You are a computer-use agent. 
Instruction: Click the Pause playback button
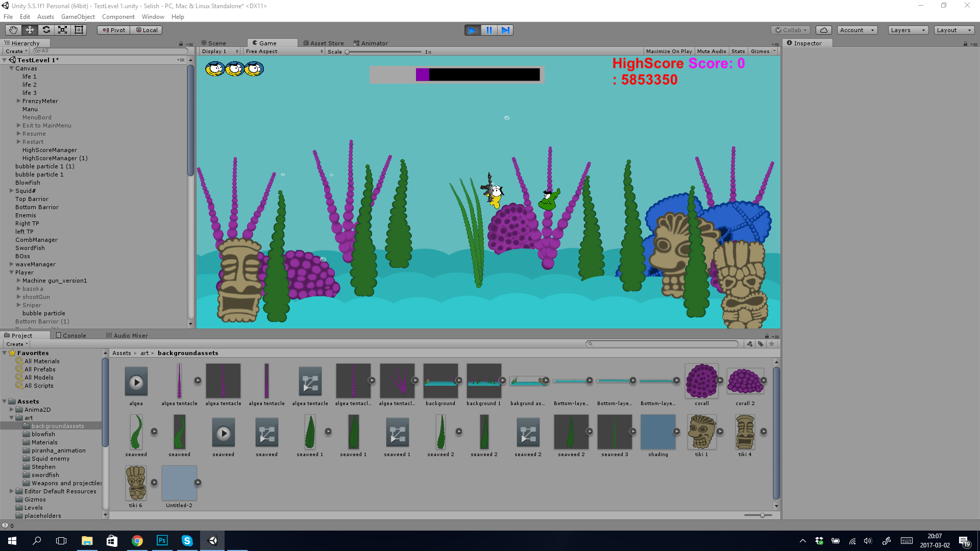[489, 30]
